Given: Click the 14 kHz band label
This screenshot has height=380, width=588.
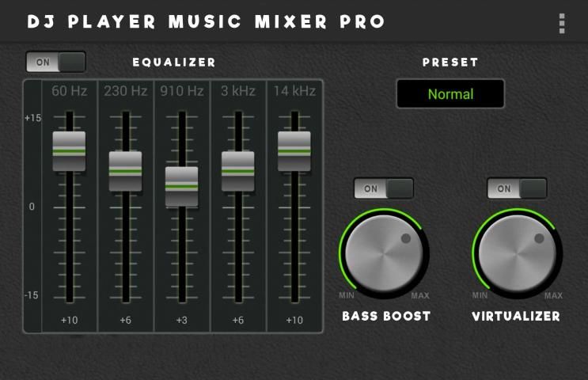Looking at the screenshot, I should pyautogui.click(x=294, y=91).
